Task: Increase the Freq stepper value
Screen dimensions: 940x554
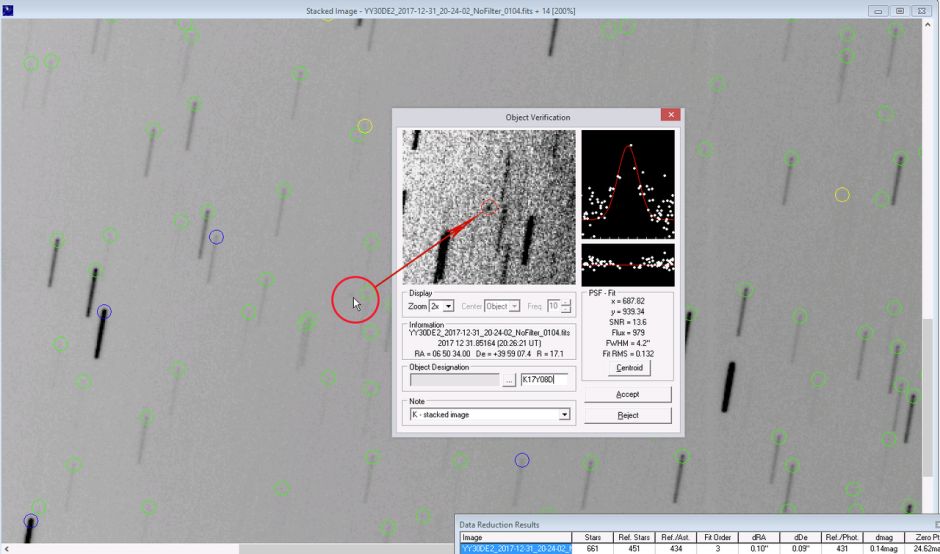Action: coord(566,302)
